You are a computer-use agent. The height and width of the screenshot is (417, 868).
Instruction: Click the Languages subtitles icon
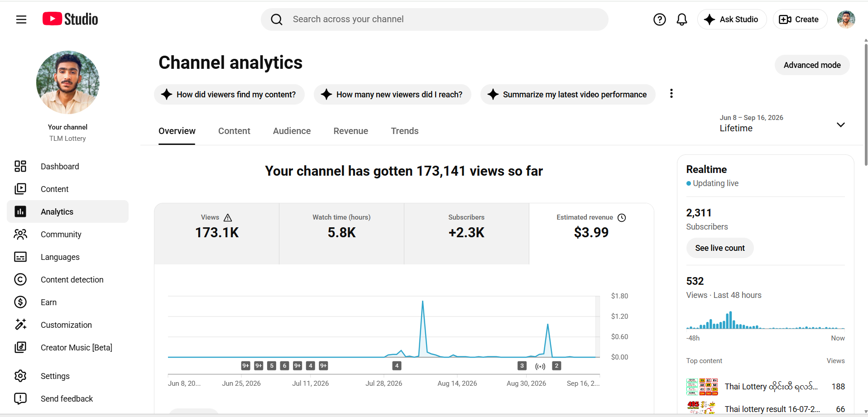point(20,257)
